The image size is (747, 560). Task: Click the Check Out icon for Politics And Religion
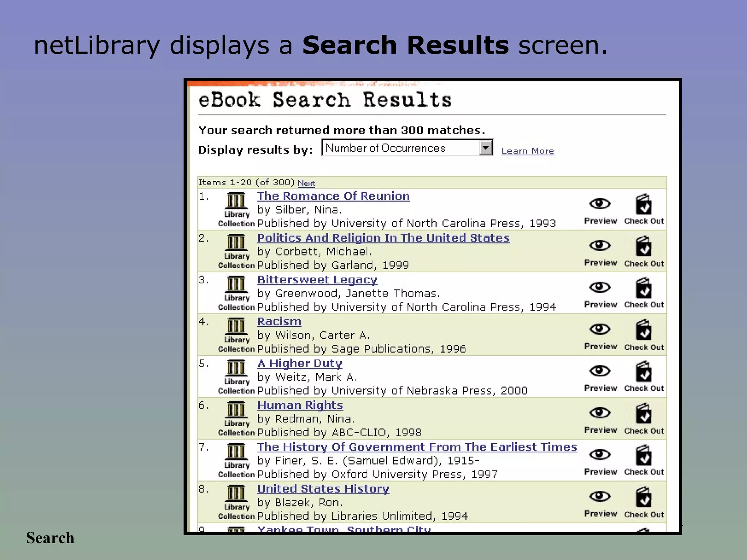tap(643, 246)
